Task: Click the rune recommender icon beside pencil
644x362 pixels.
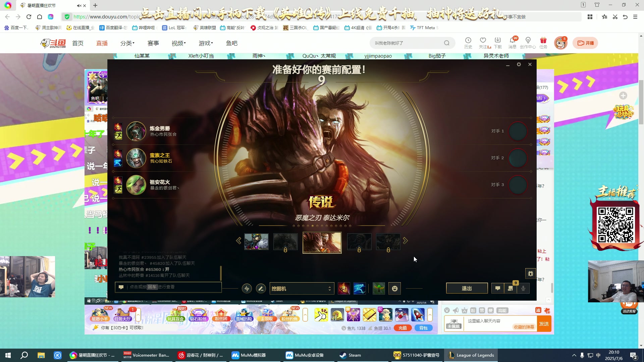Action: 247,289
